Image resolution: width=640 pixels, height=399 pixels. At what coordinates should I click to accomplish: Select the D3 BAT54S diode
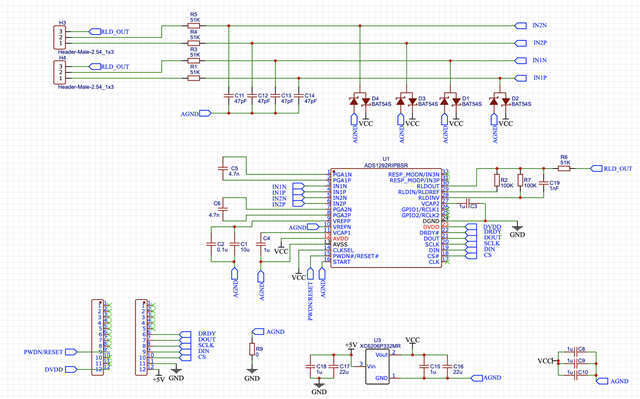click(406, 100)
